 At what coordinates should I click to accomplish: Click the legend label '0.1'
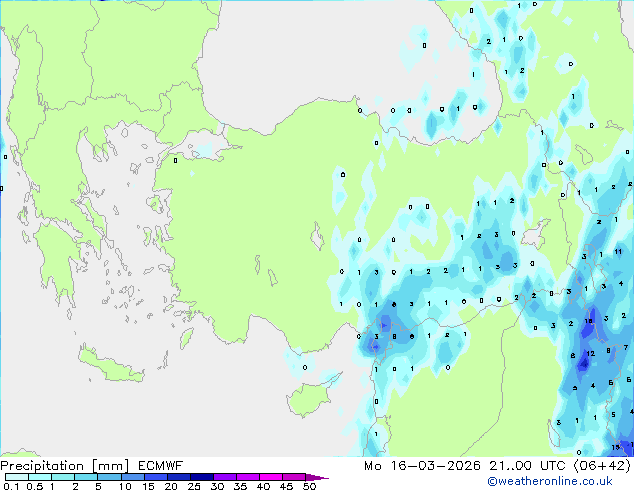tap(11, 486)
